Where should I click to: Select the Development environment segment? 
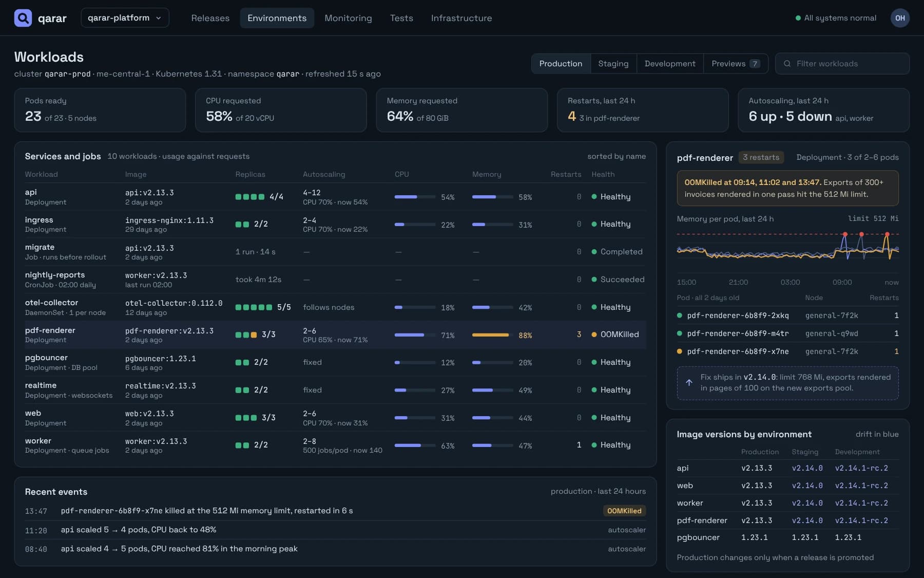tap(670, 64)
